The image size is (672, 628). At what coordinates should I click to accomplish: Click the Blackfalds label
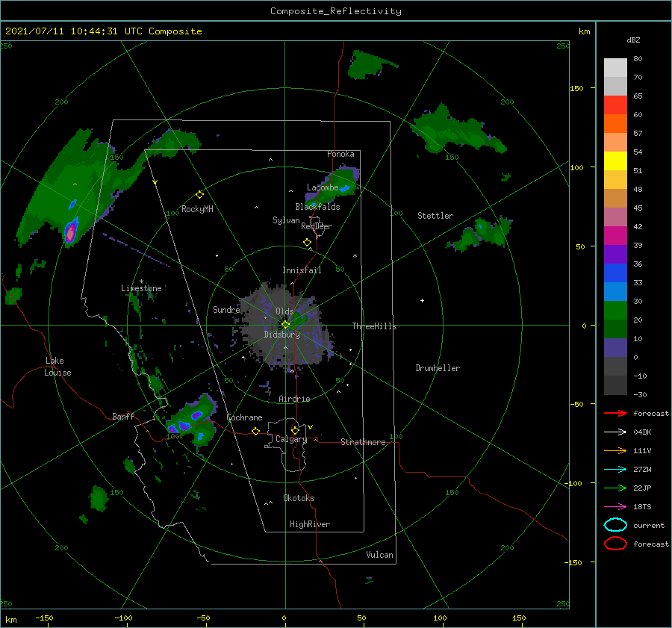coord(317,207)
